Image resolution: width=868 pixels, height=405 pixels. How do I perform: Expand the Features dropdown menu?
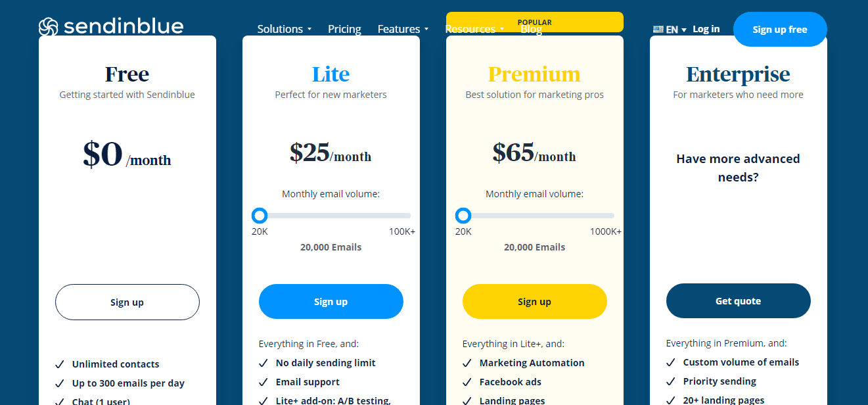pyautogui.click(x=403, y=29)
